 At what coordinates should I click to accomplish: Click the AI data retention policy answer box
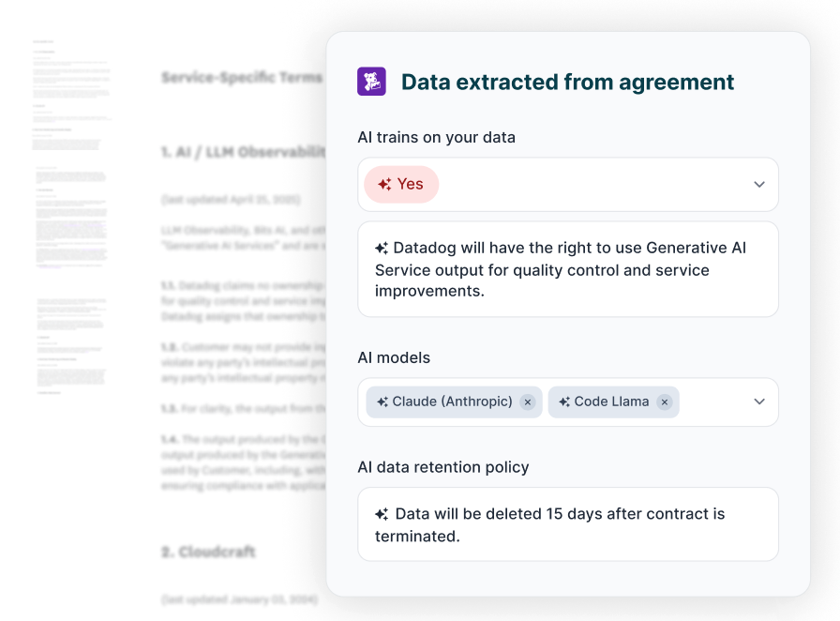click(568, 523)
